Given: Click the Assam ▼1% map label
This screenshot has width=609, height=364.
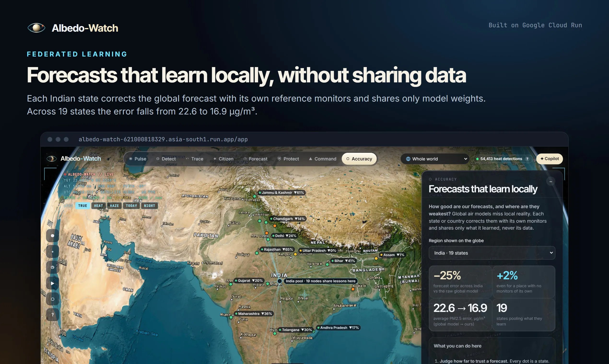Looking at the screenshot, I should coord(392,255).
